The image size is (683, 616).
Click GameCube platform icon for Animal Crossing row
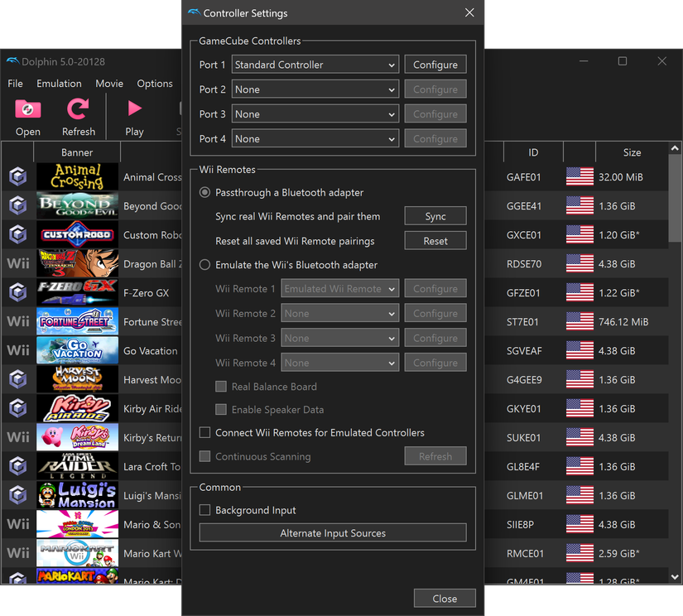[x=18, y=176]
